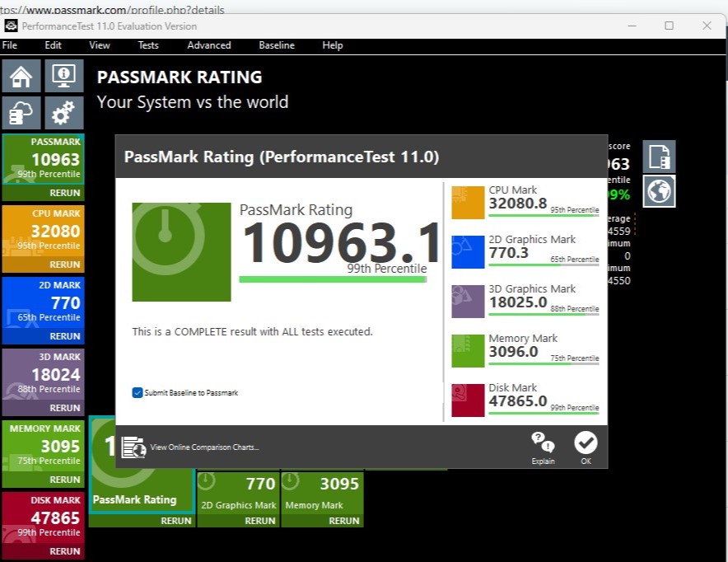This screenshot has width=728, height=562.
Task: Open the System Information monitor icon
Action: tap(64, 76)
